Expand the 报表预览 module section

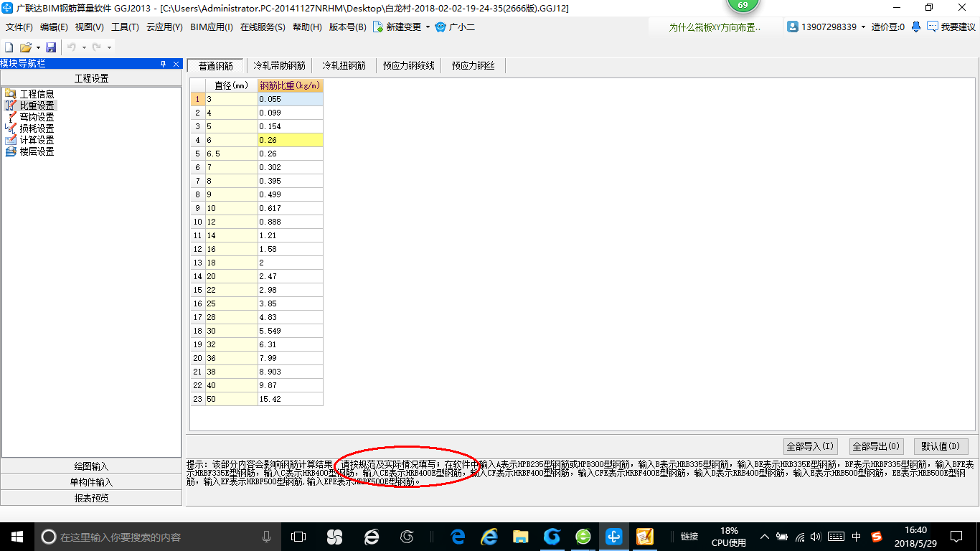(x=91, y=498)
